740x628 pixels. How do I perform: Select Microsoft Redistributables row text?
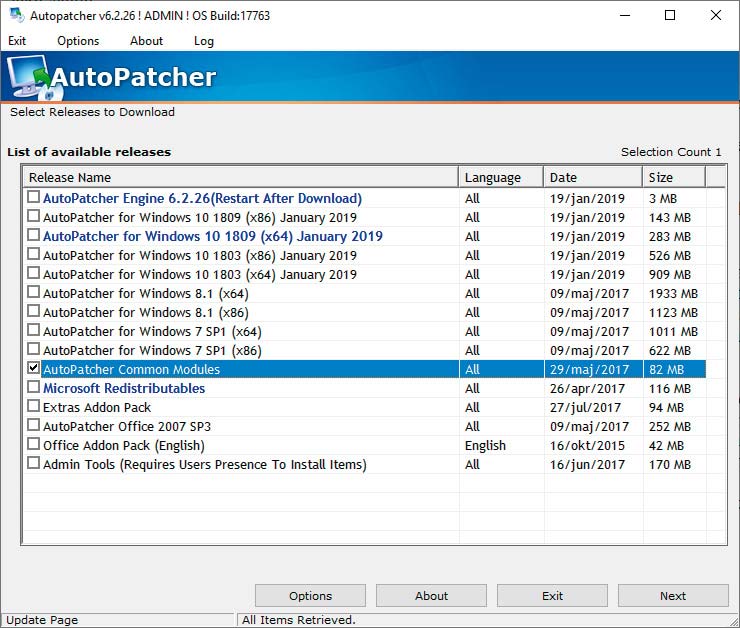point(124,388)
